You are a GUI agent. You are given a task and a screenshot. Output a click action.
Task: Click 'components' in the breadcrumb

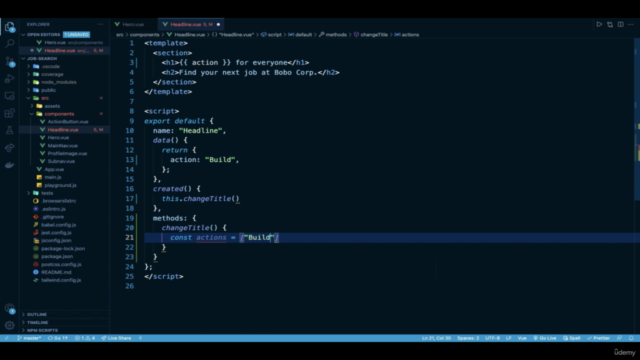(x=144, y=35)
